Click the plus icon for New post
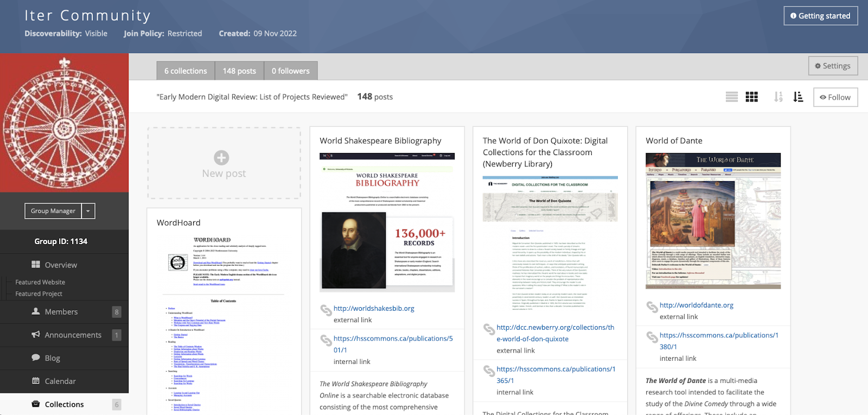This screenshot has width=868, height=415. [x=221, y=158]
